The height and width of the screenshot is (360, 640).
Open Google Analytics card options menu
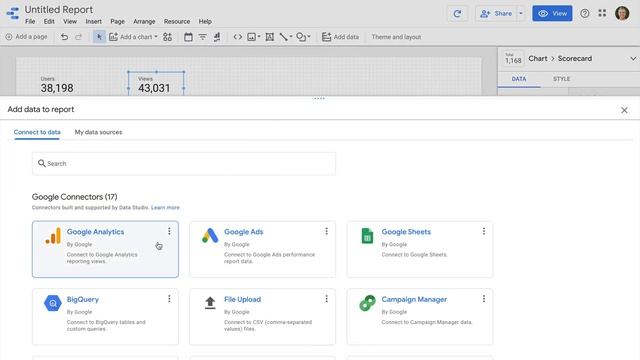(x=169, y=231)
